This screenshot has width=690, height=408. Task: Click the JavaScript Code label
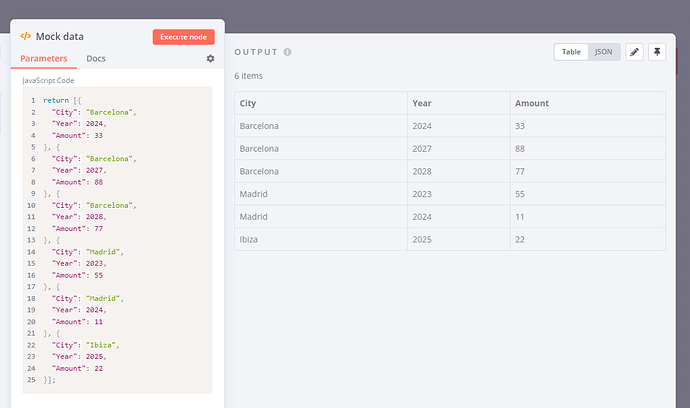pos(48,81)
